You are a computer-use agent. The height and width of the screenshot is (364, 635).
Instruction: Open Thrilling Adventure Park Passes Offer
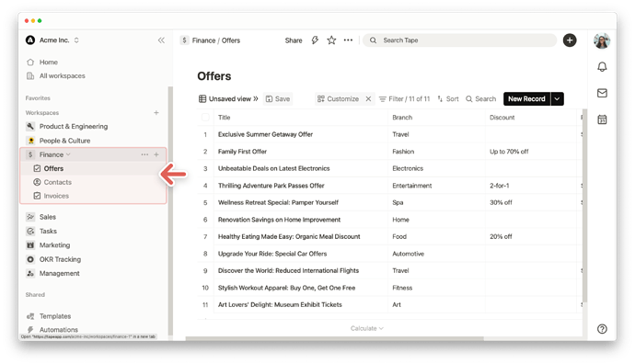coord(271,186)
